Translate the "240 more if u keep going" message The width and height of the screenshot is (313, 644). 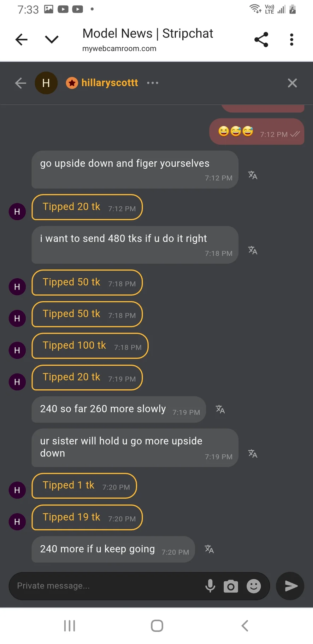point(209,549)
